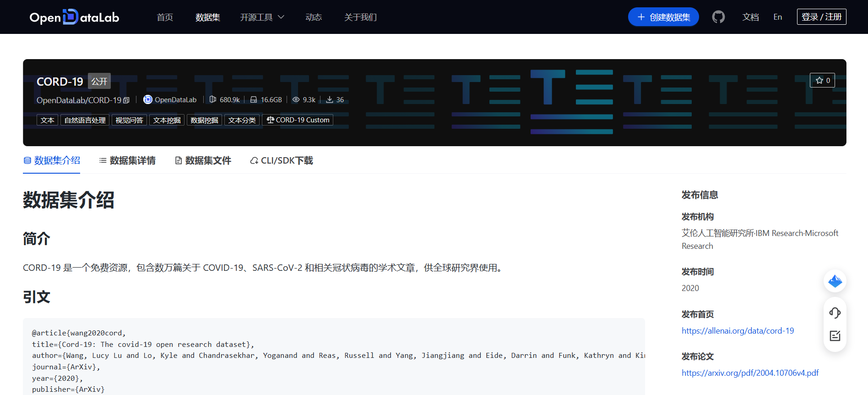This screenshot has height=395, width=868.
Task: Click the 简介 heading
Action: pos(37,239)
